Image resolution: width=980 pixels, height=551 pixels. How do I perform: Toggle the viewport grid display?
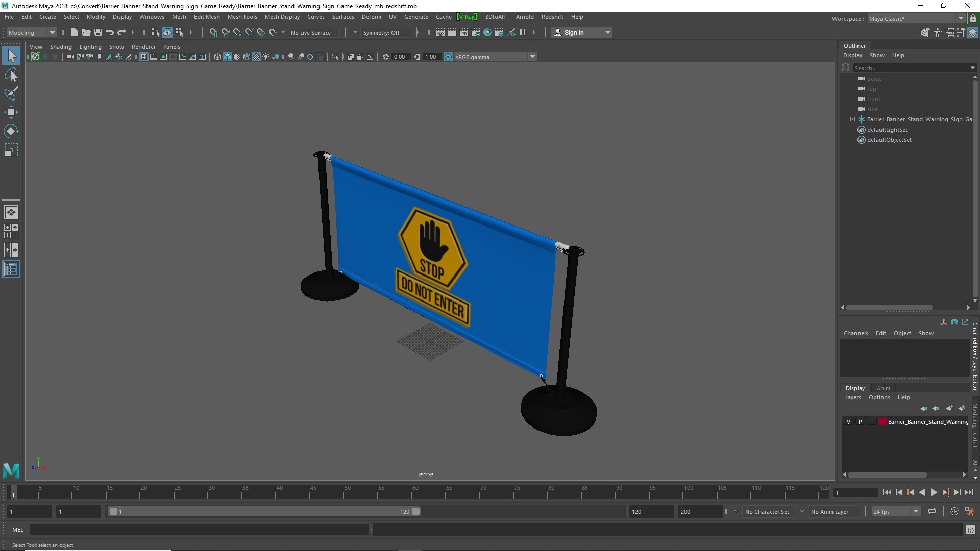click(x=144, y=57)
